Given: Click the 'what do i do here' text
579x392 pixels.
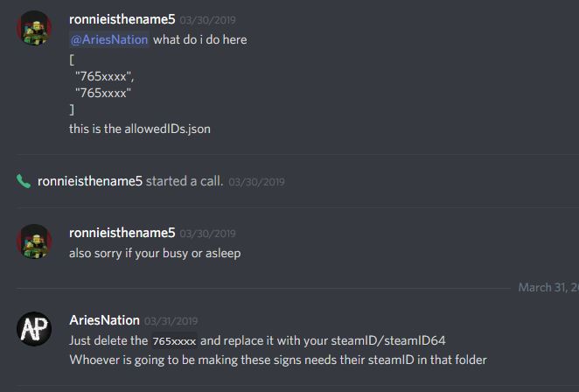Looking at the screenshot, I should point(200,39).
